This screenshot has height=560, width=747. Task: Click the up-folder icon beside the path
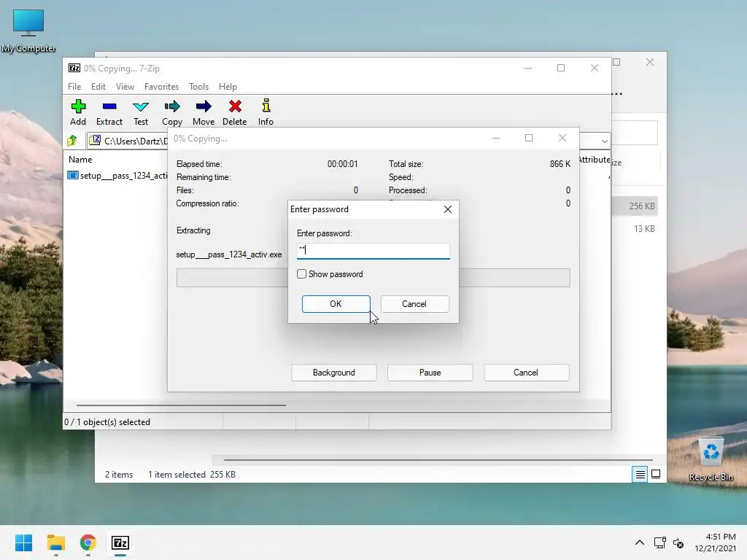tap(72, 141)
